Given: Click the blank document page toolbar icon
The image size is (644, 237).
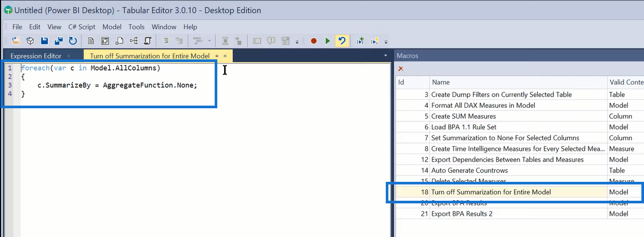Looking at the screenshot, I should (x=91, y=40).
